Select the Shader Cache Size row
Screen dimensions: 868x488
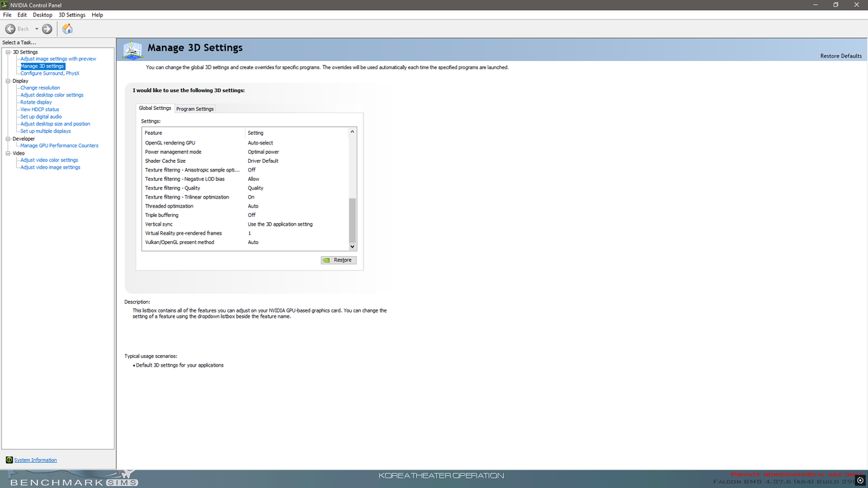[x=245, y=161]
